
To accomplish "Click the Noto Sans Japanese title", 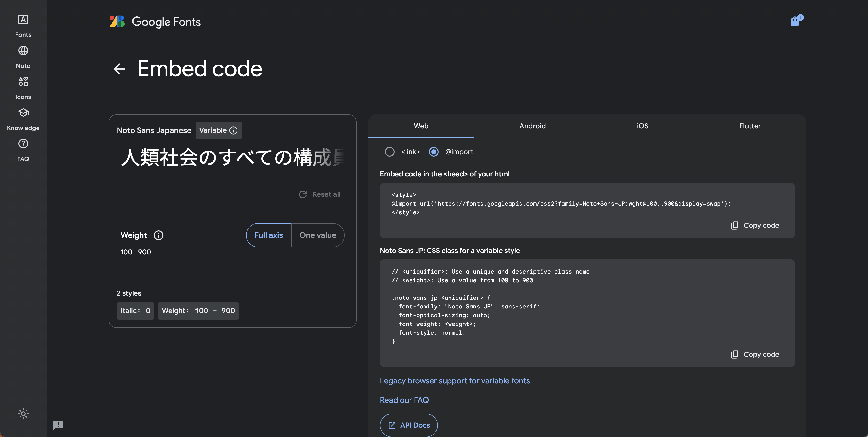I will point(154,130).
